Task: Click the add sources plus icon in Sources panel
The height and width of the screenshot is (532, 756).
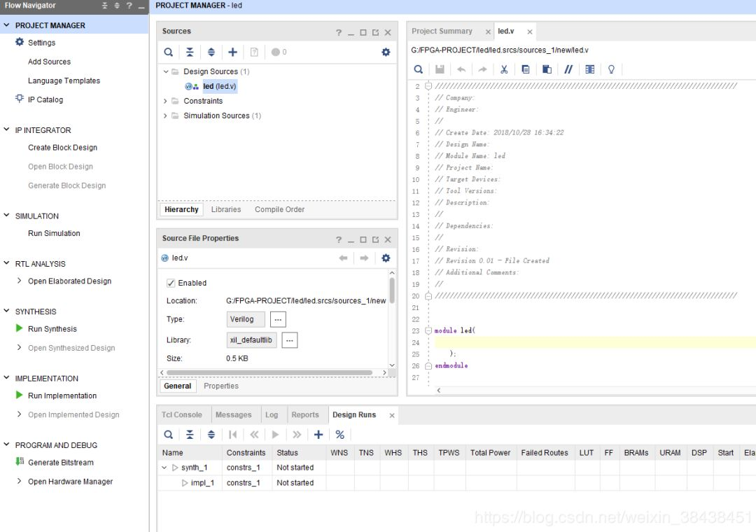Action: coord(232,52)
